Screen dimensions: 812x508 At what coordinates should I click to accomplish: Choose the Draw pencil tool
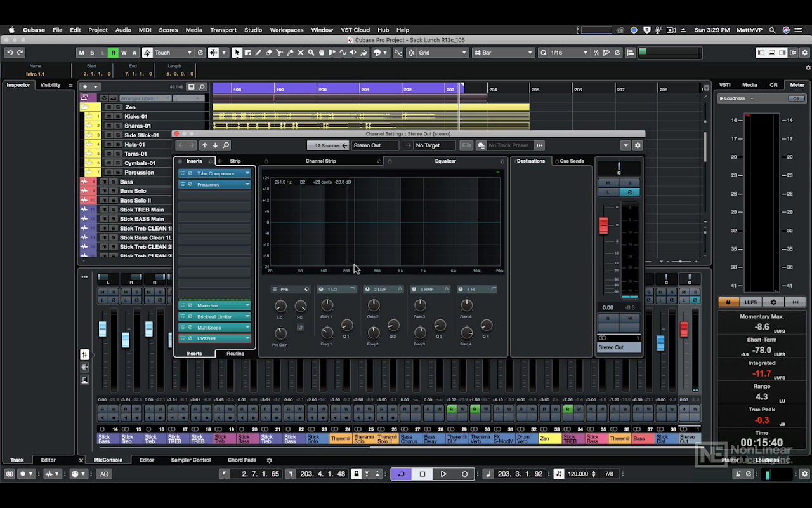point(258,53)
